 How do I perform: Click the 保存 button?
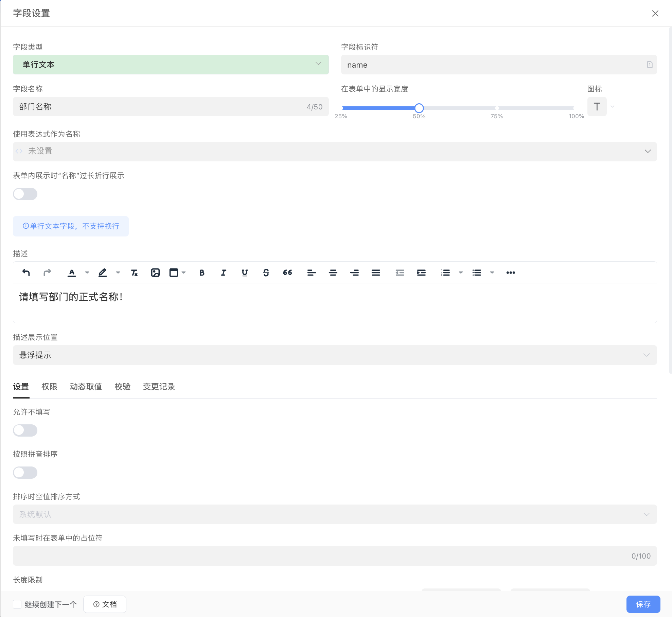pyautogui.click(x=643, y=604)
